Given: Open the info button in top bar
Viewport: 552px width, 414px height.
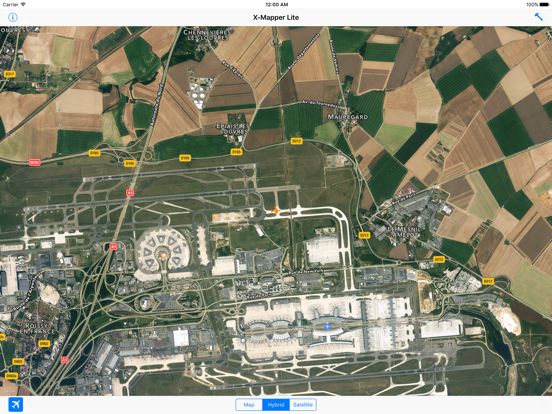Looking at the screenshot, I should coord(13,17).
